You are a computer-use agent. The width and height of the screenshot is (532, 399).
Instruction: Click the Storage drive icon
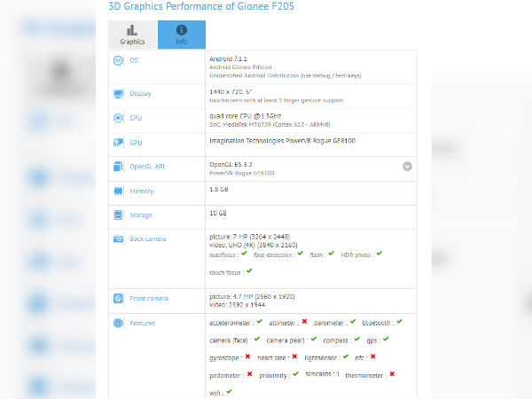click(x=118, y=215)
